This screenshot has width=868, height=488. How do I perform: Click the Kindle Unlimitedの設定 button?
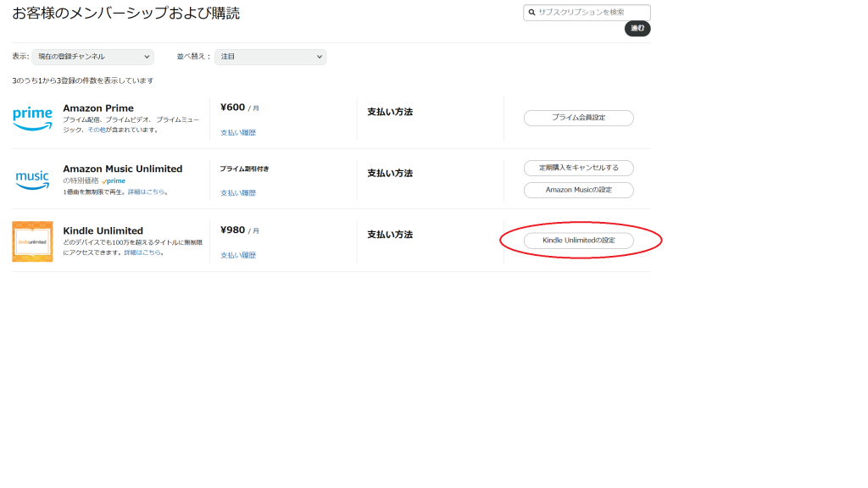pos(578,241)
